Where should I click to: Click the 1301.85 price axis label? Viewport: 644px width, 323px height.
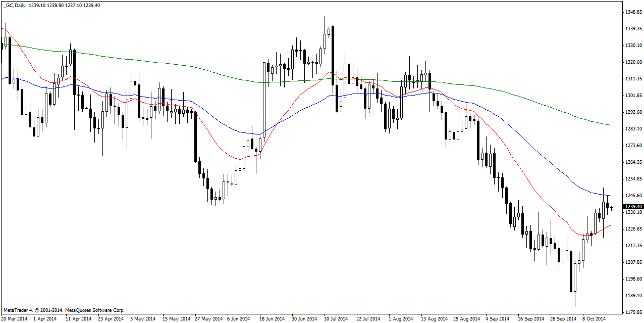pos(633,96)
